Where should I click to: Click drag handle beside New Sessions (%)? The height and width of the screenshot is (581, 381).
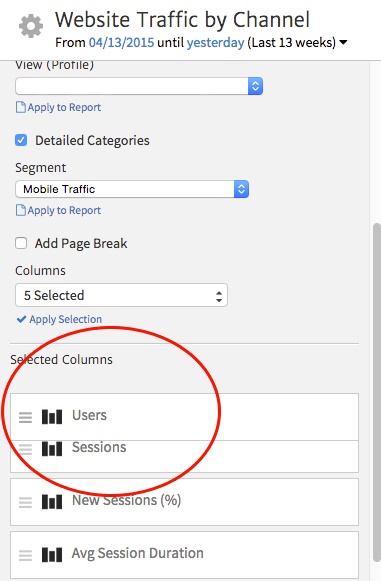tap(26, 502)
